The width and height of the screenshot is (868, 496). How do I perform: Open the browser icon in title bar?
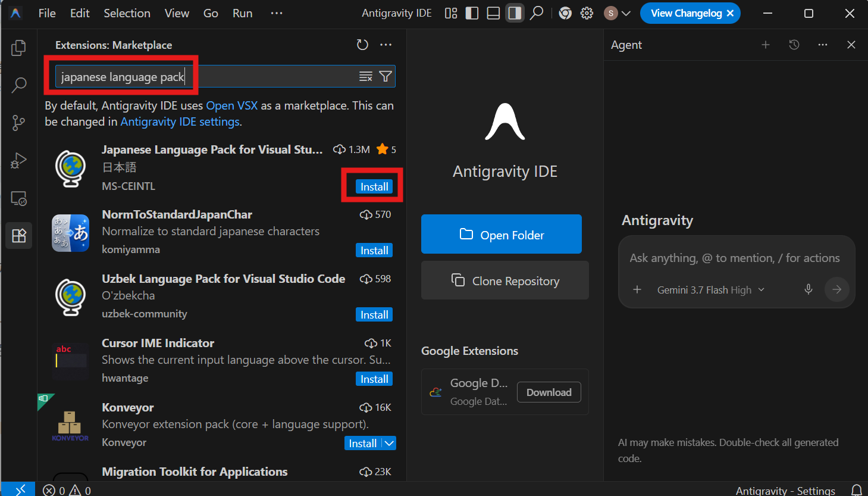pos(565,13)
